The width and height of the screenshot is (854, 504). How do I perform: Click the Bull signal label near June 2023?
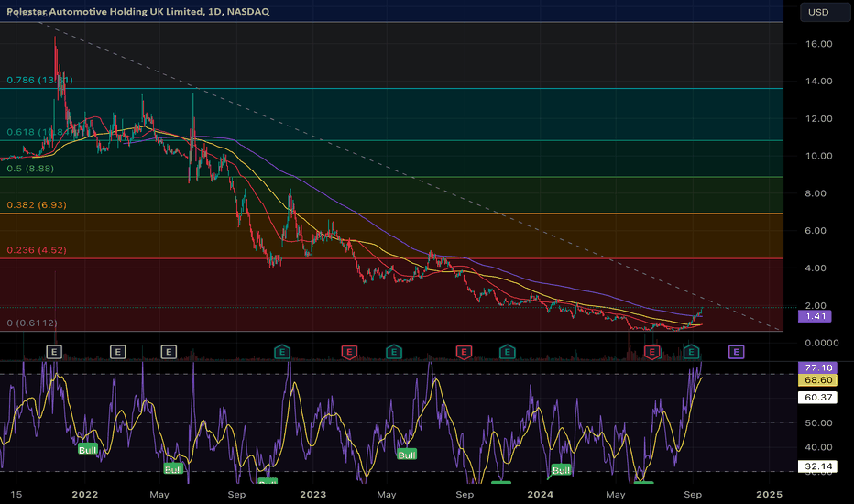tap(406, 455)
